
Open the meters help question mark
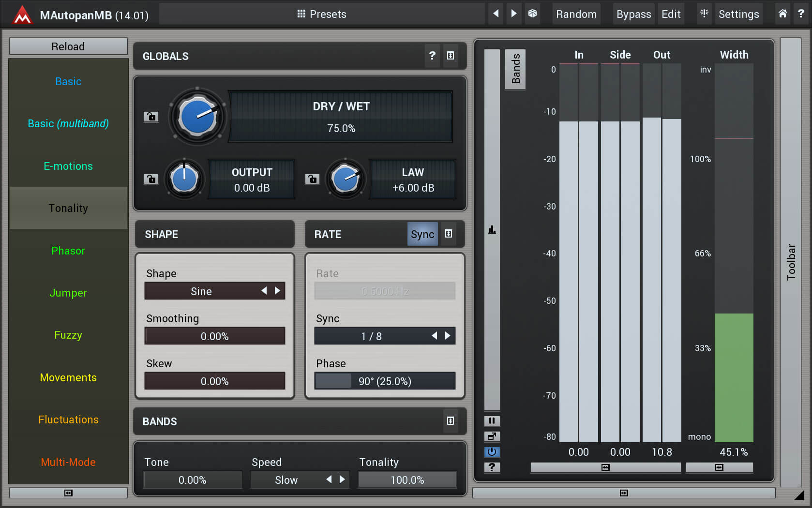492,467
